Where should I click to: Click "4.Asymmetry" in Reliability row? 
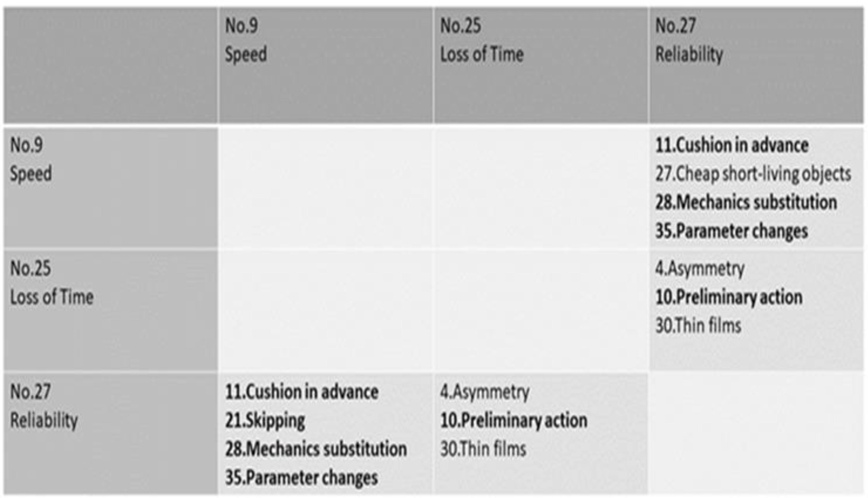(x=484, y=392)
